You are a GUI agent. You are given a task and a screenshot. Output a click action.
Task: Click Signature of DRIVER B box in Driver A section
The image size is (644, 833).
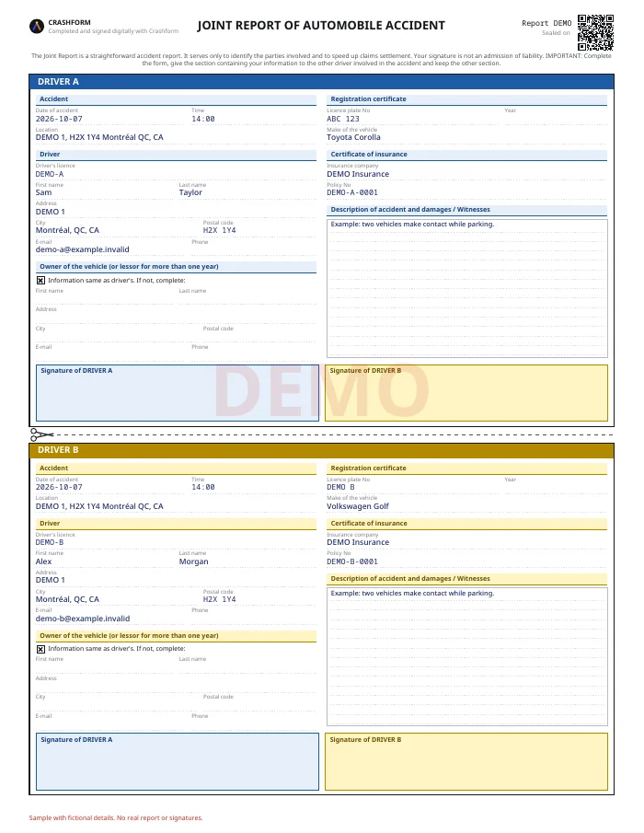click(466, 393)
